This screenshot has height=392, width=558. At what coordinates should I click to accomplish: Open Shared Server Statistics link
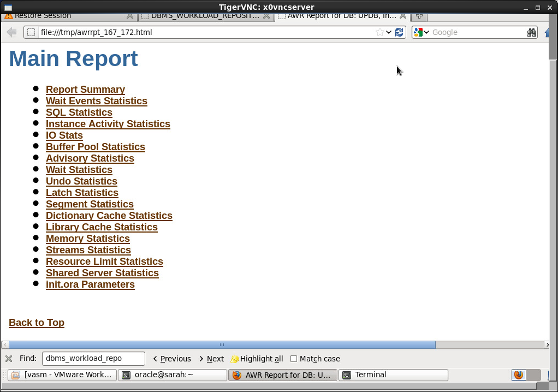coord(103,273)
